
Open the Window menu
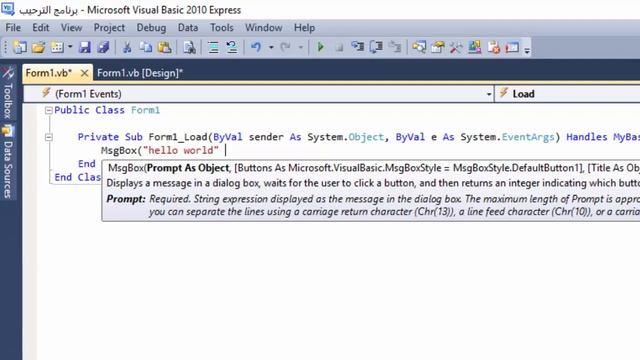point(264,28)
